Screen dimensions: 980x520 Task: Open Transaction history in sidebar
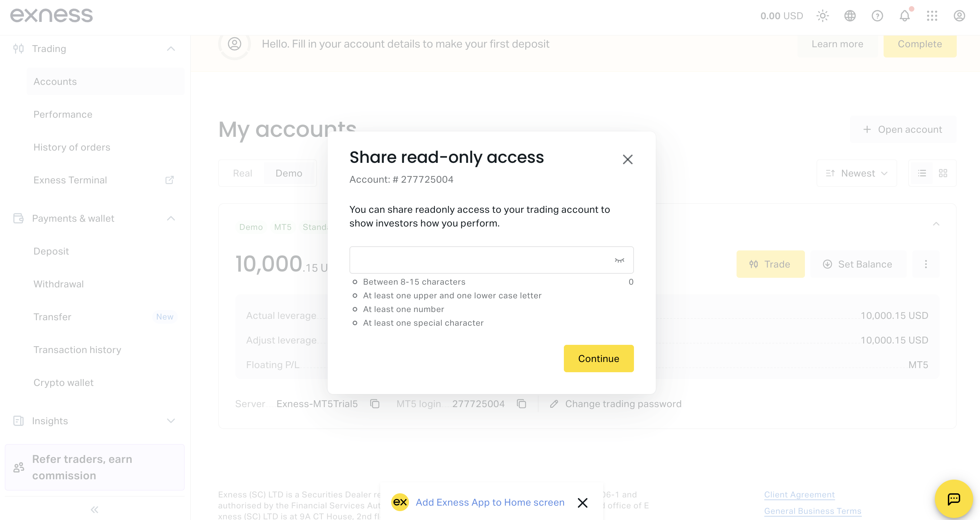pyautogui.click(x=77, y=350)
